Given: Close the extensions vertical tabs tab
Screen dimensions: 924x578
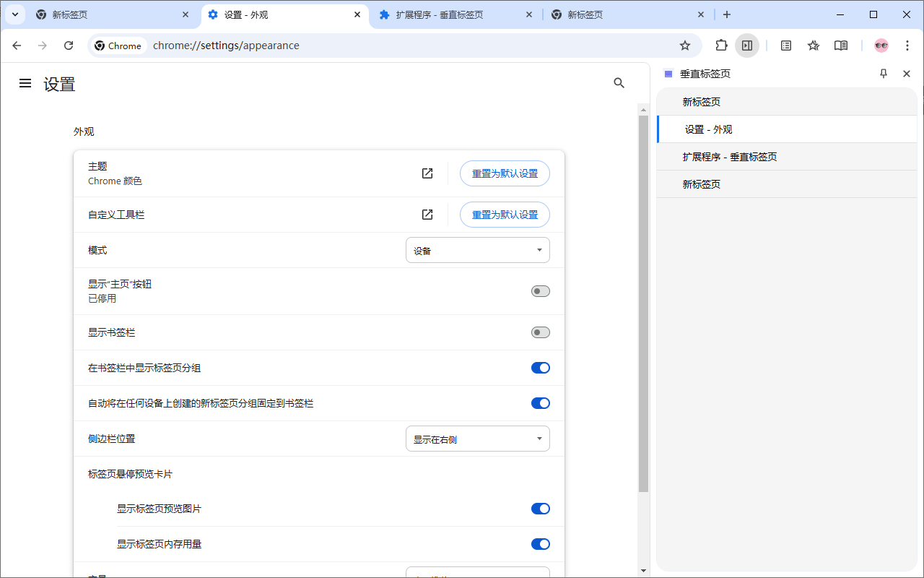Looking at the screenshot, I should (529, 14).
